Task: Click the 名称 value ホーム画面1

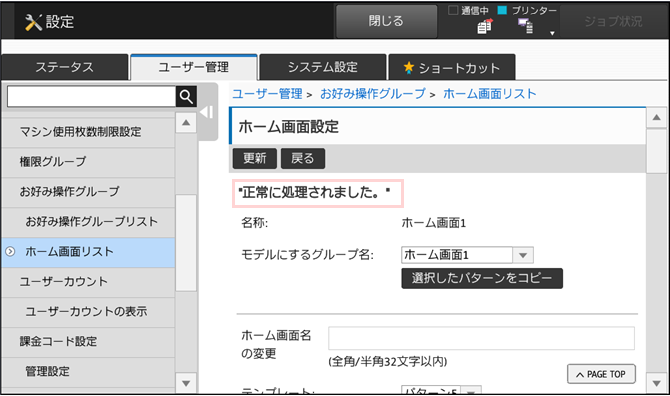Action: coord(434,223)
